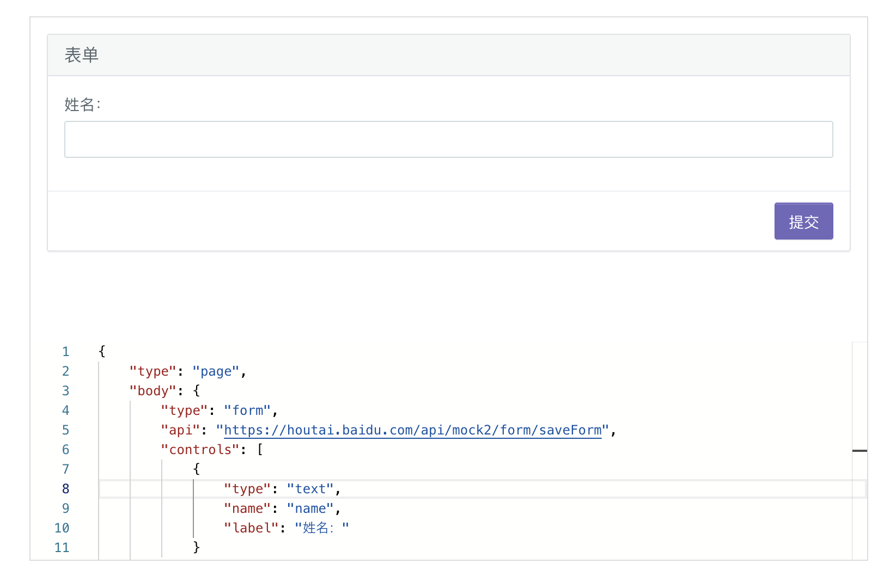890x588 pixels.
Task: Click the "name" key on line 9
Action: pyautogui.click(x=247, y=509)
